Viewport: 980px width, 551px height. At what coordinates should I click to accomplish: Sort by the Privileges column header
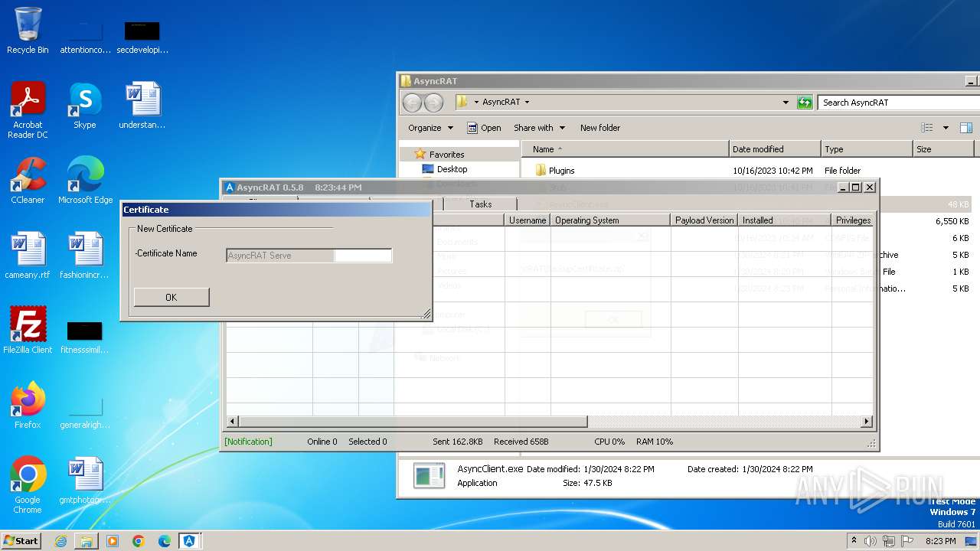pyautogui.click(x=853, y=220)
